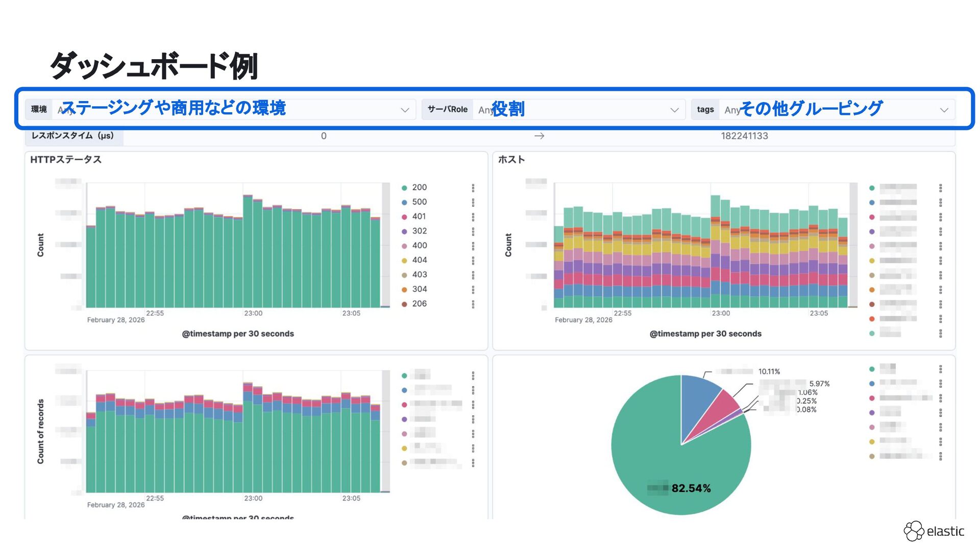Open options for first host legend entry

[x=940, y=188]
